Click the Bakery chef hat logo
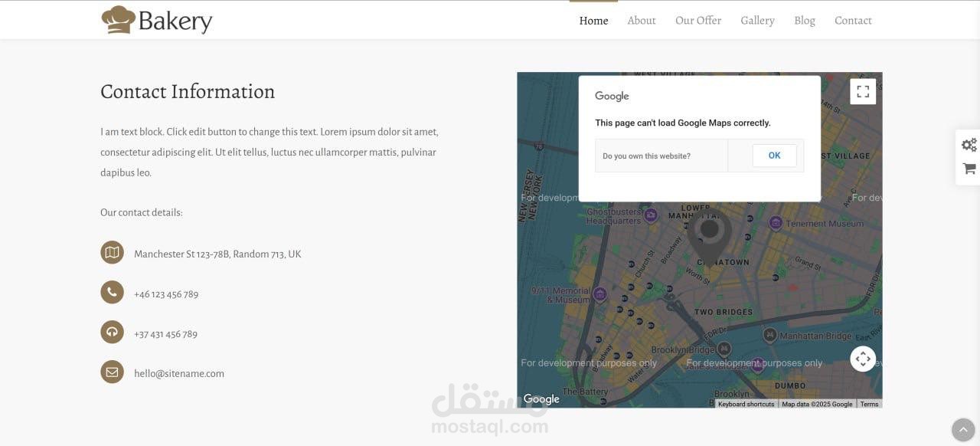This screenshot has height=446, width=980. (x=118, y=20)
